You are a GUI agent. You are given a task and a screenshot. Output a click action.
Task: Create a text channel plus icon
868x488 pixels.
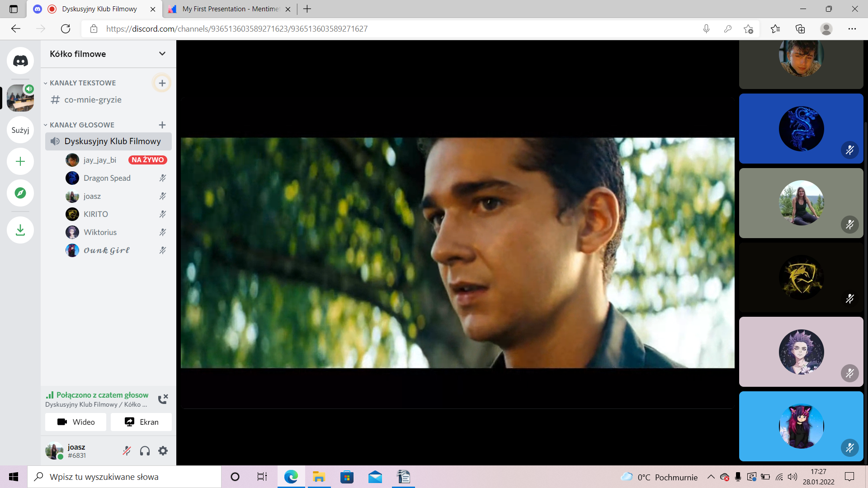click(162, 83)
